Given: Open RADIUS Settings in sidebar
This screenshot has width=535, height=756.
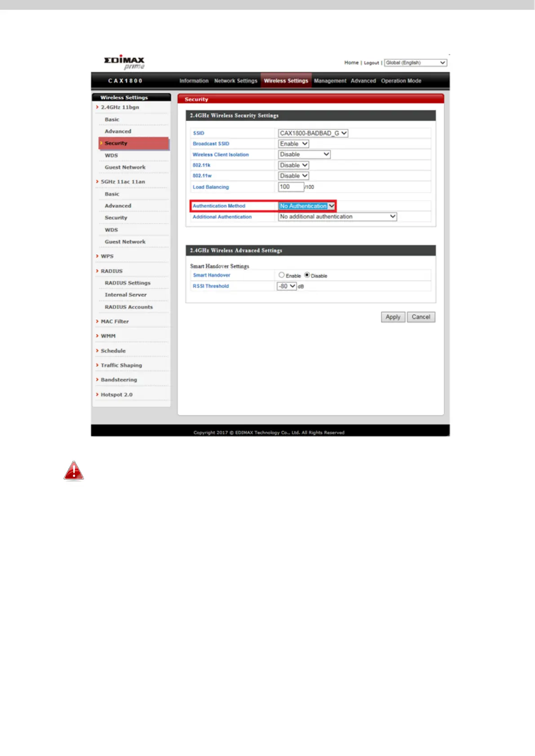Looking at the screenshot, I should pos(128,283).
